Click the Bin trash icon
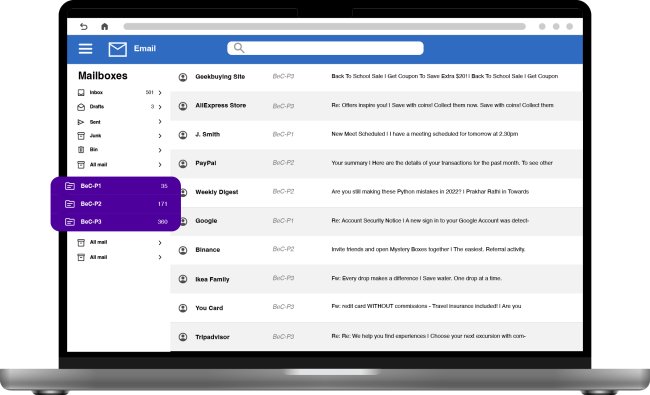Image resolution: width=650 pixels, height=395 pixels. [x=81, y=150]
